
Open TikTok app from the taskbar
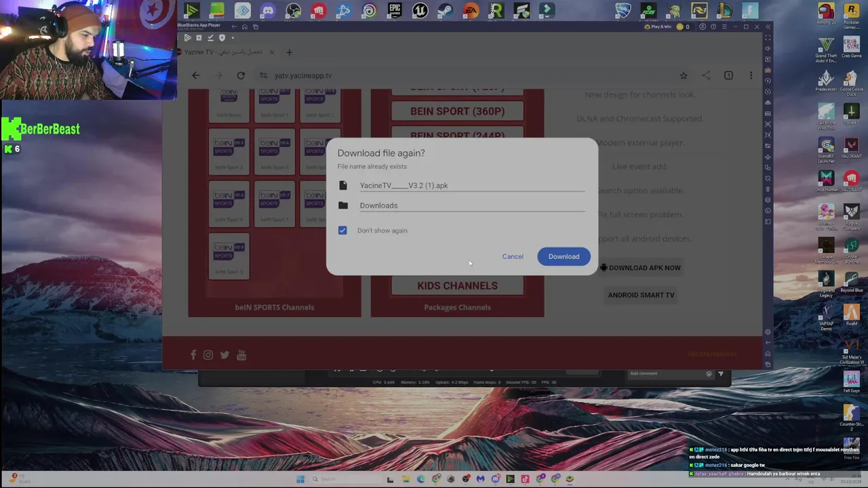(x=525, y=479)
